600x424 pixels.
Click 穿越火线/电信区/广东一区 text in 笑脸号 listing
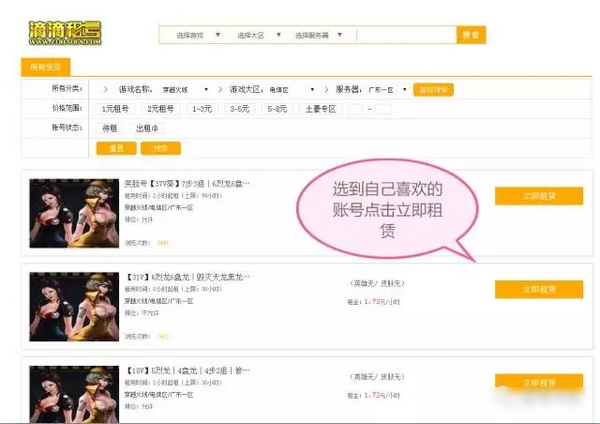coord(159,208)
